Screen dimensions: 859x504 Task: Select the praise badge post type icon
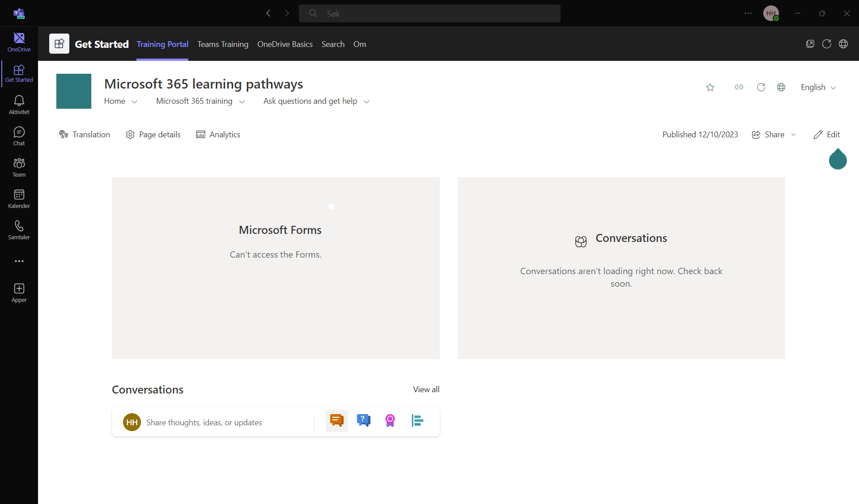(390, 421)
